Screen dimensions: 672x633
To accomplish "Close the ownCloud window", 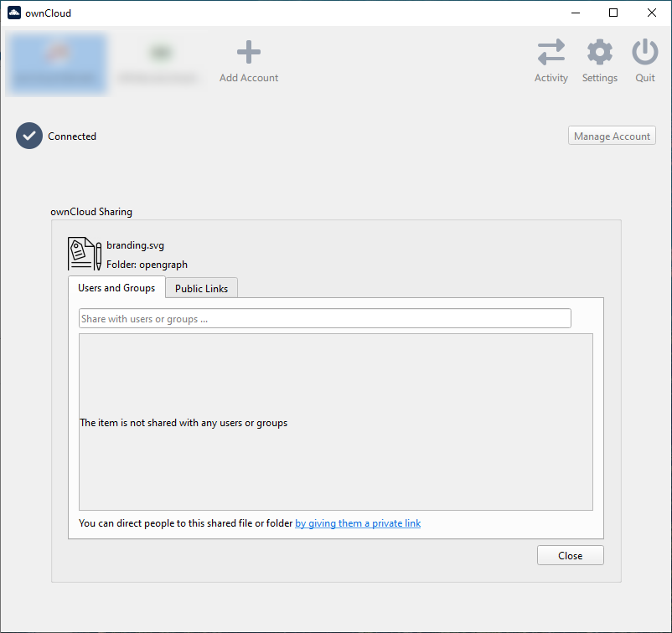I will tap(652, 13).
